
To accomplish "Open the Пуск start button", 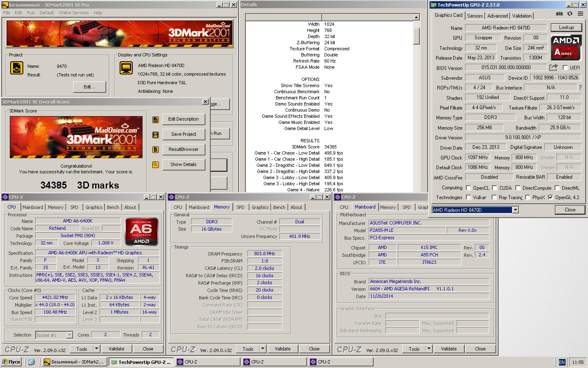I will click(x=11, y=362).
